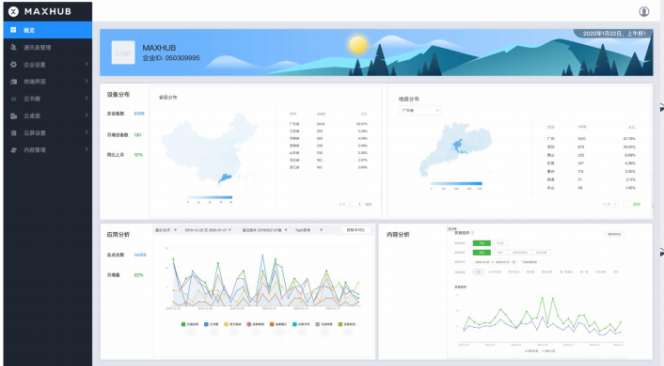The height and width of the screenshot is (366, 664).
Task: Open the 最近30天 time range dropdown
Action: 166,230
